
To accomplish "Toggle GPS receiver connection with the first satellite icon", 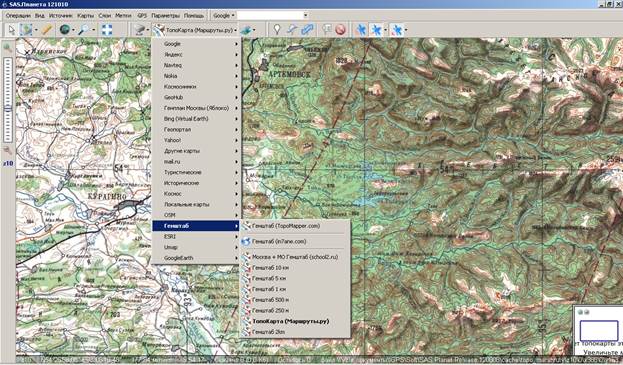I will pos(361,30).
